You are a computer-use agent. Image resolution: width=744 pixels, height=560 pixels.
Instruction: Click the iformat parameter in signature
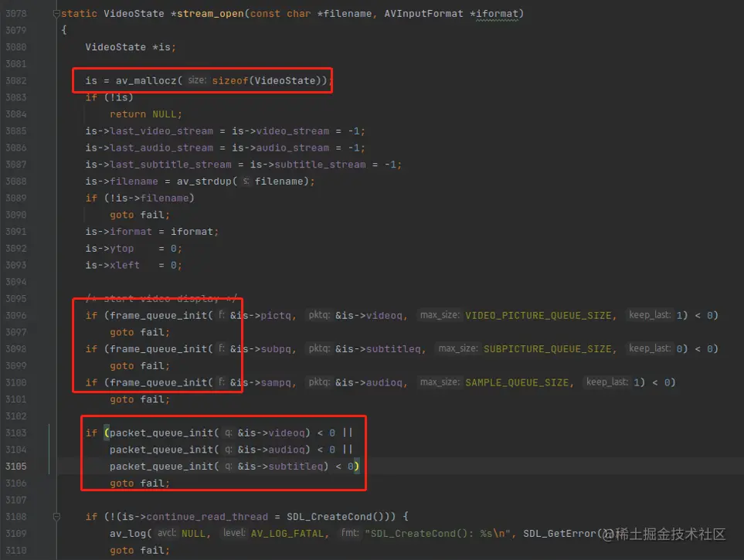click(x=497, y=14)
